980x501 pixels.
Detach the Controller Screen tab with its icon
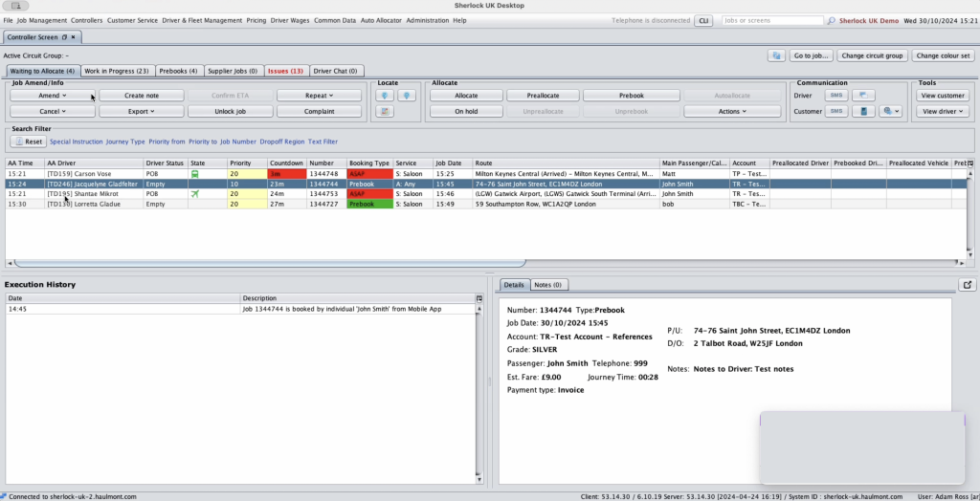click(x=64, y=37)
